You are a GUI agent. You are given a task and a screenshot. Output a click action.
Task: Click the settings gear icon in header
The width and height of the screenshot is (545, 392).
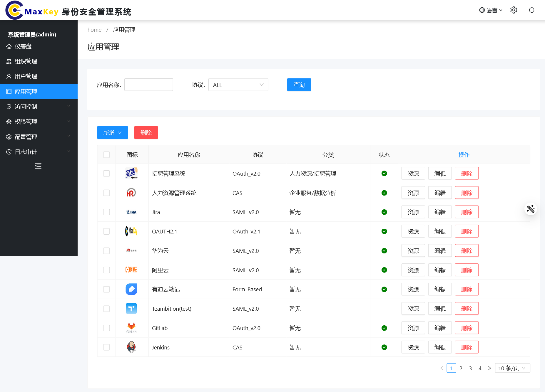coord(514,10)
